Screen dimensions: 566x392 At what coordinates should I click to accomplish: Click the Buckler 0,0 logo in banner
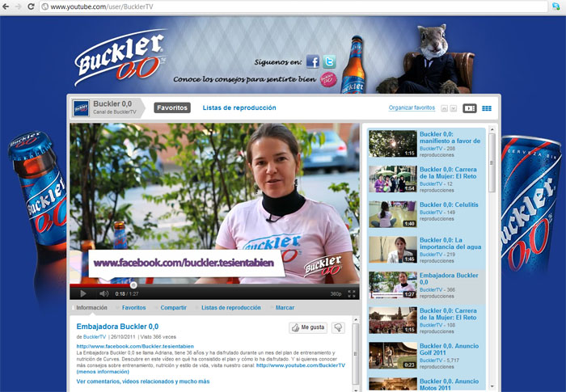(x=120, y=57)
